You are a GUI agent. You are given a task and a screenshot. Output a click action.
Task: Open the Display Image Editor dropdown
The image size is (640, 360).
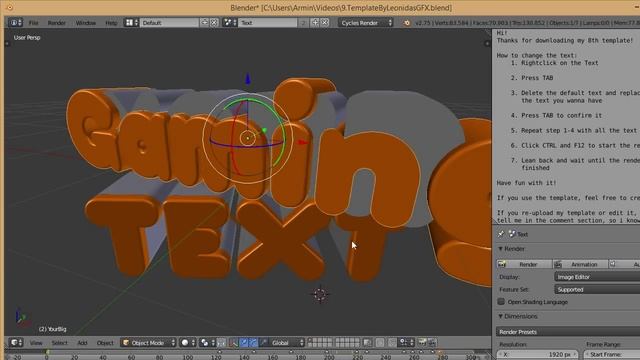[x=597, y=277]
